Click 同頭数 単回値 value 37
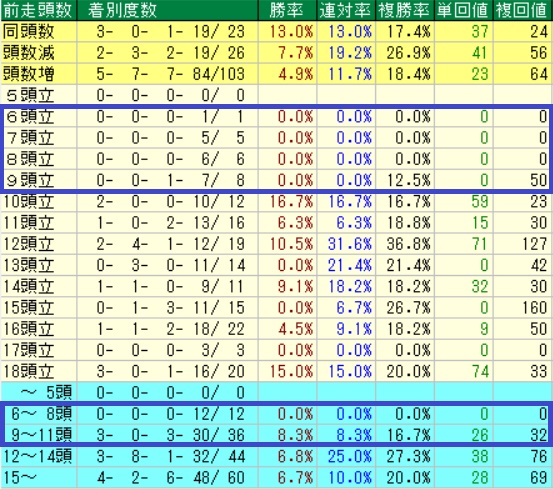Image resolution: width=553 pixels, height=489 pixels. pos(480,32)
